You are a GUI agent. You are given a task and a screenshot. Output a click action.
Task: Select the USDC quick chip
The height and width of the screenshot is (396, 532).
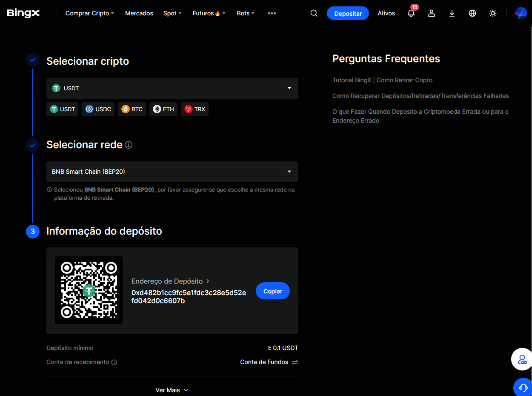coord(98,109)
